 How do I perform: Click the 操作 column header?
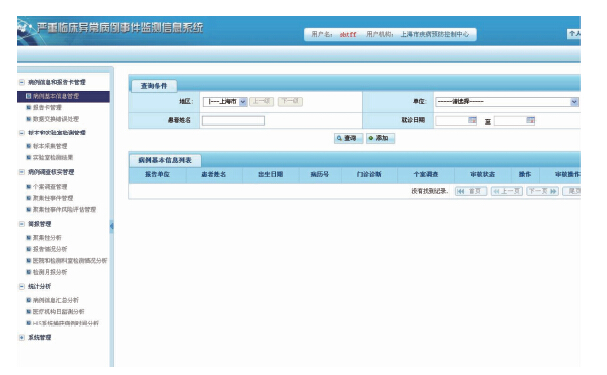[525, 175]
